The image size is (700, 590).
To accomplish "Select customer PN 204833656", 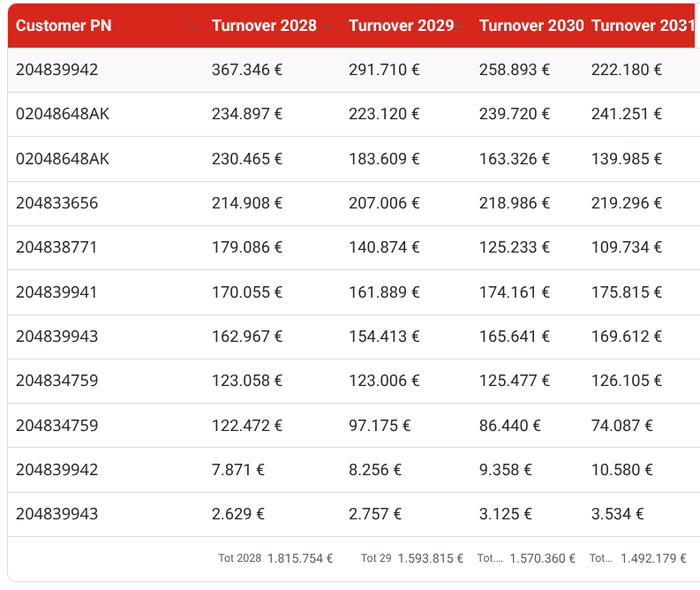I will pyautogui.click(x=57, y=203).
